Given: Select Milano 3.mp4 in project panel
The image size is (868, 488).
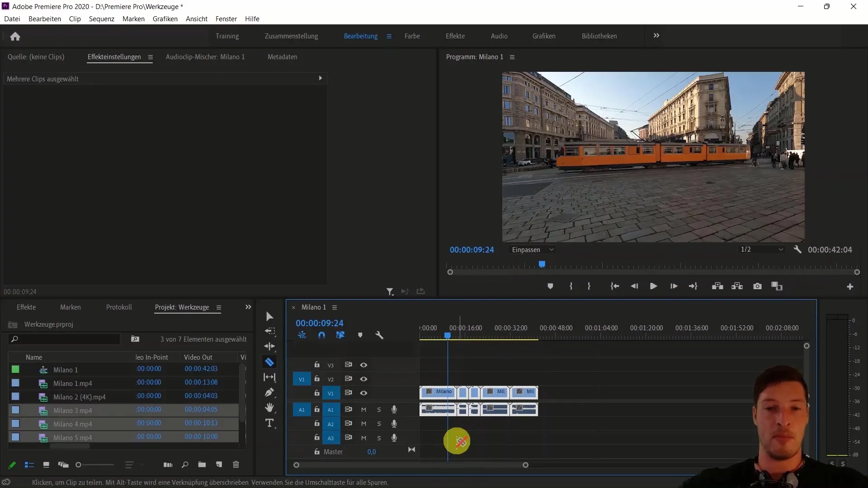Looking at the screenshot, I should 72,410.
